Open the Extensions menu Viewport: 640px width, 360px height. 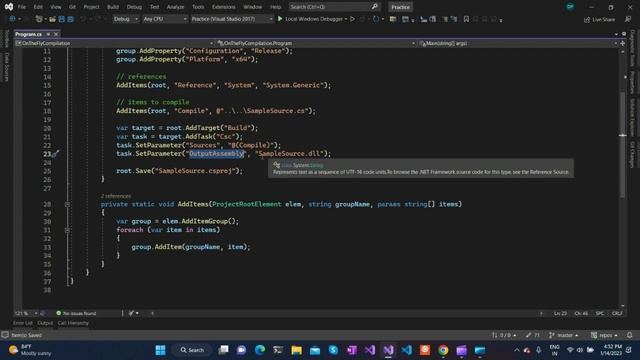pos(223,7)
